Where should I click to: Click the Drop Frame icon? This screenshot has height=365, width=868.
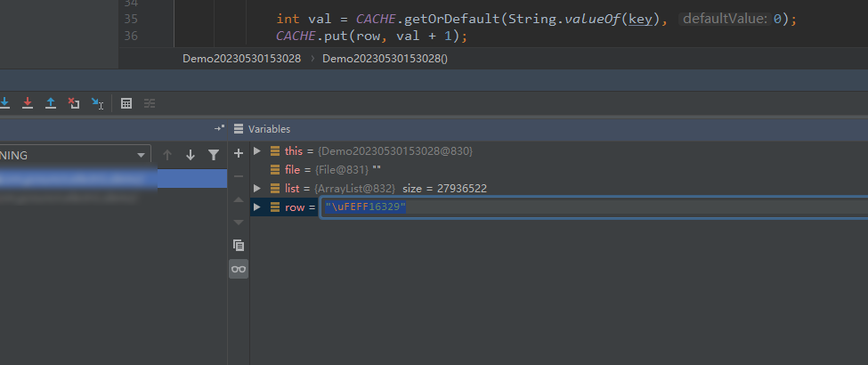(74, 103)
